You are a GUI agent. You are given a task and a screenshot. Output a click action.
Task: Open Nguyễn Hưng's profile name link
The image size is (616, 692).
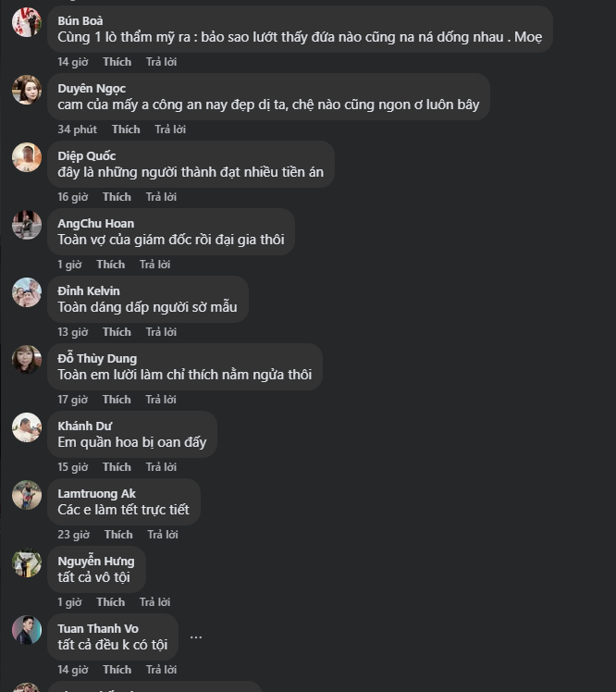tap(95, 562)
